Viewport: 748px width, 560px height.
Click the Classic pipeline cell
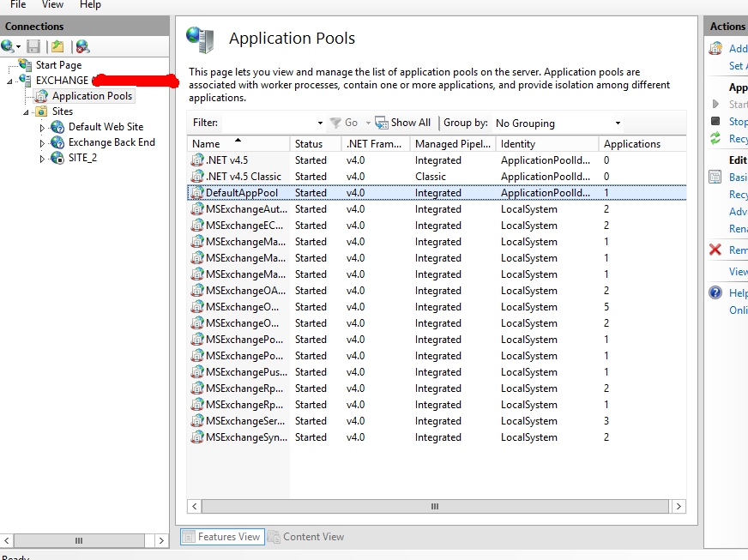(431, 177)
